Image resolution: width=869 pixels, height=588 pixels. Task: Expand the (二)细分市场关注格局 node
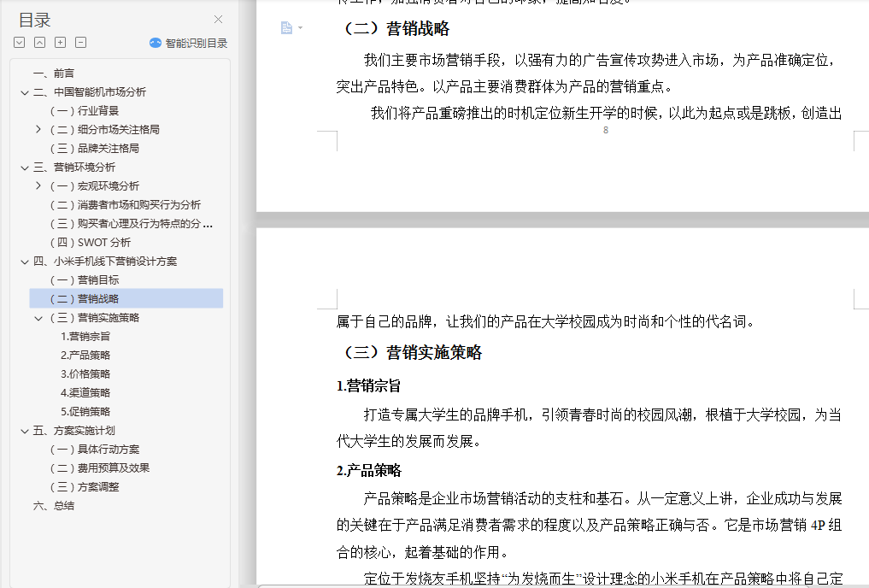click(38, 129)
